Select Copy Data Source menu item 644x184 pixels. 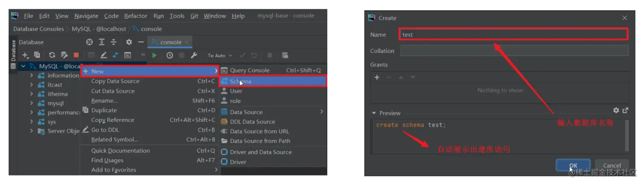point(149,81)
